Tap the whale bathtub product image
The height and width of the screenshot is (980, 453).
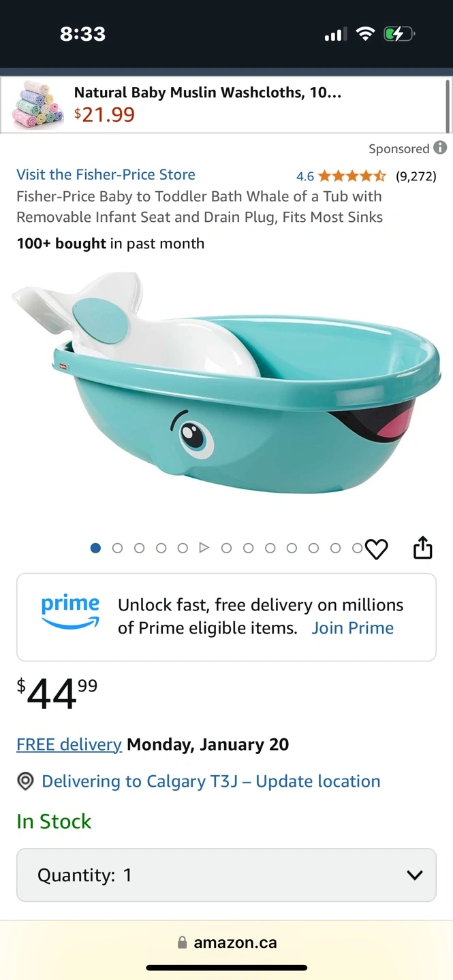coord(226,384)
